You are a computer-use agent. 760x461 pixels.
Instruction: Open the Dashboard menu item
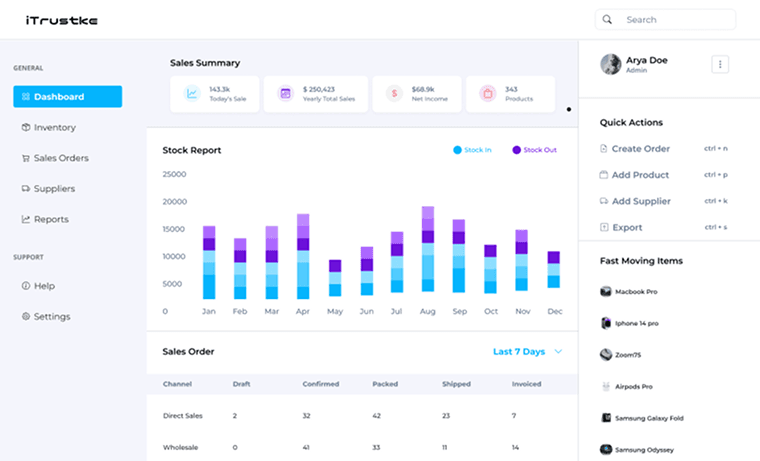pos(67,96)
